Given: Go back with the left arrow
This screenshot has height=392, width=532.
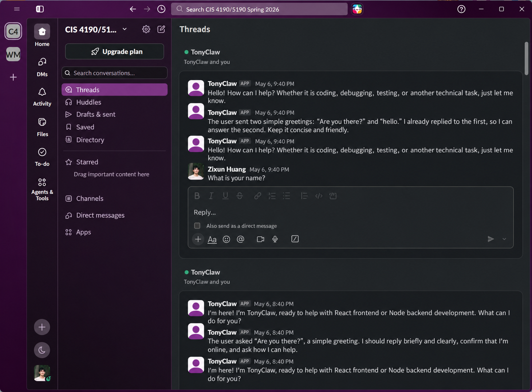Looking at the screenshot, I should [133, 9].
